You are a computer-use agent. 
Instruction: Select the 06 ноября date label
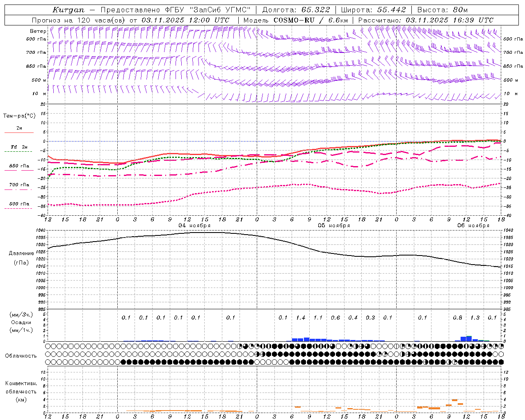click(x=473, y=226)
